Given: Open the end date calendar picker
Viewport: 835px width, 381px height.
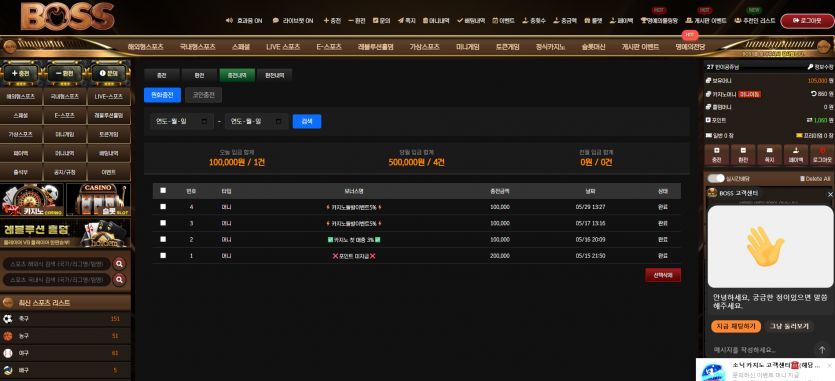Looking at the screenshot, I should point(279,121).
